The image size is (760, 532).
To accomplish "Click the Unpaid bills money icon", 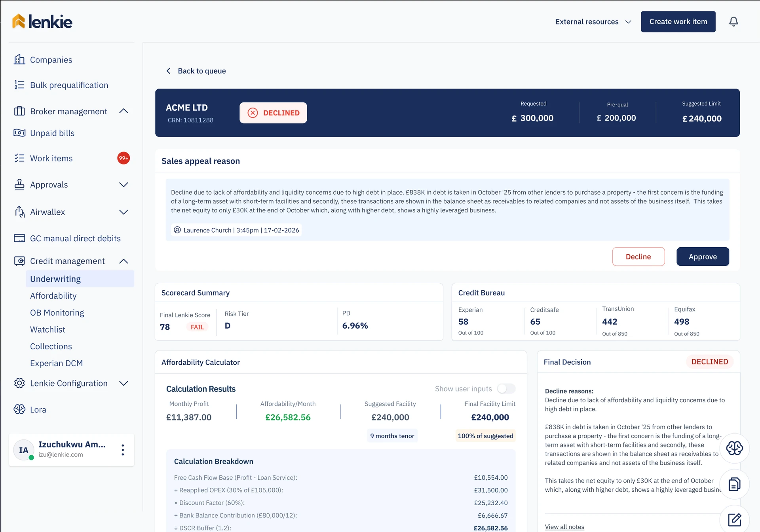I will [19, 133].
